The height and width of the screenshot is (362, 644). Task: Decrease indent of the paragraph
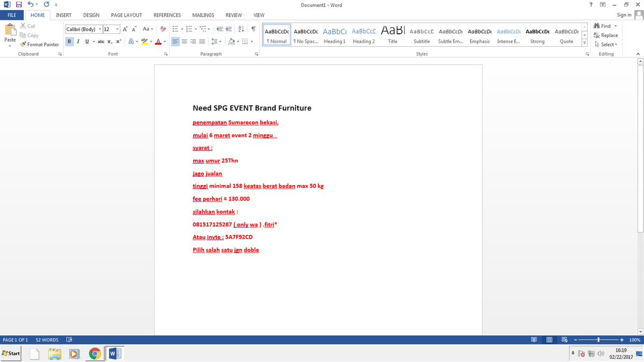click(x=219, y=29)
